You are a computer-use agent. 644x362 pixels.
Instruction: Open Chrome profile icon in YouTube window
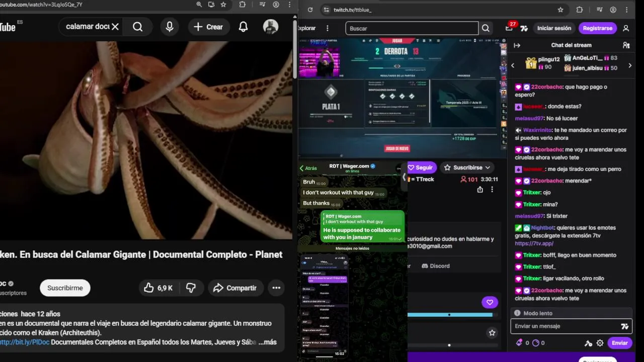[276, 5]
